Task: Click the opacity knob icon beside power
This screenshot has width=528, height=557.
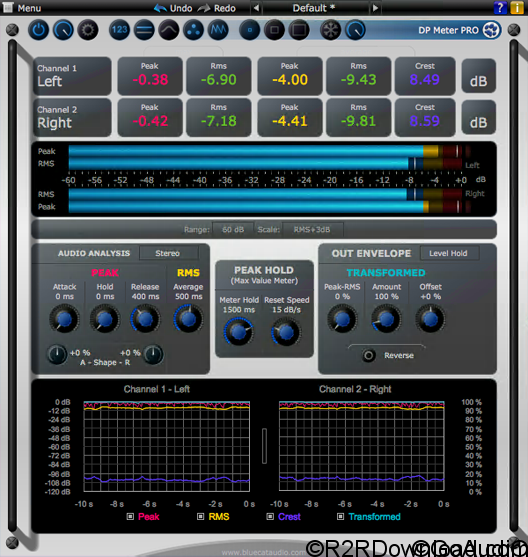Action: click(63, 30)
